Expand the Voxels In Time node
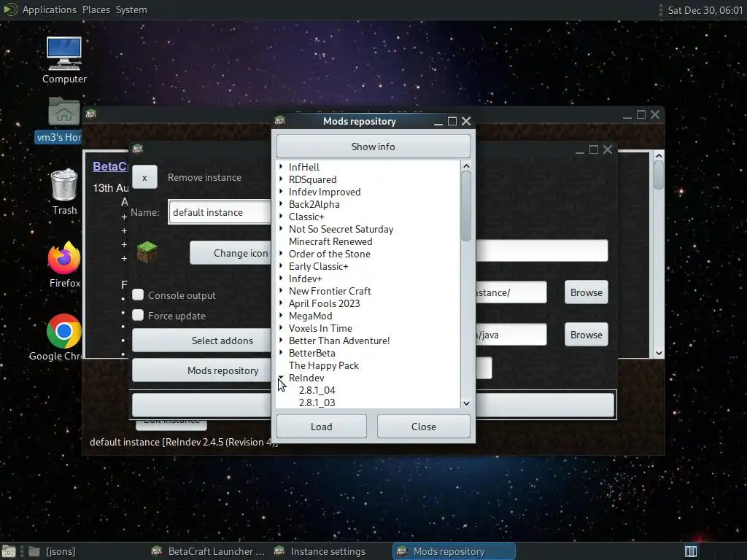747x560 pixels. pos(281,327)
